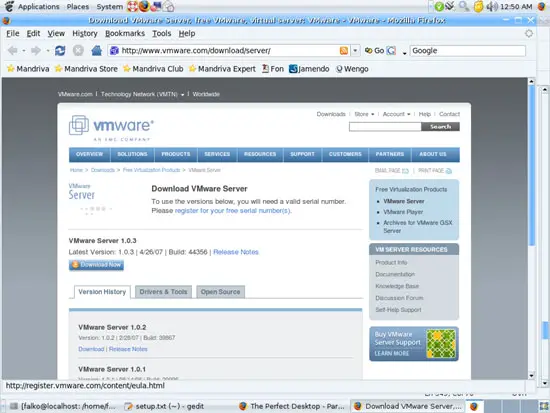Open the SOLUTIONS navigation menu

pyautogui.click(x=132, y=154)
